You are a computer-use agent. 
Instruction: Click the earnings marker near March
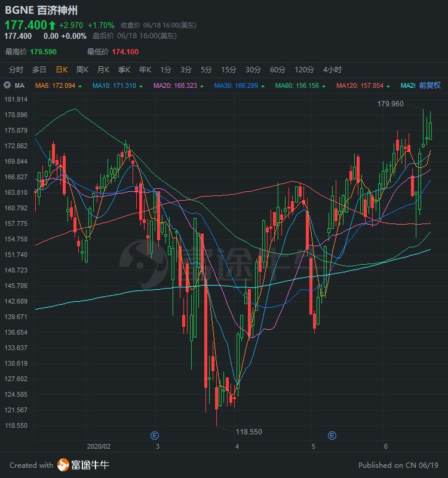pyautogui.click(x=155, y=435)
